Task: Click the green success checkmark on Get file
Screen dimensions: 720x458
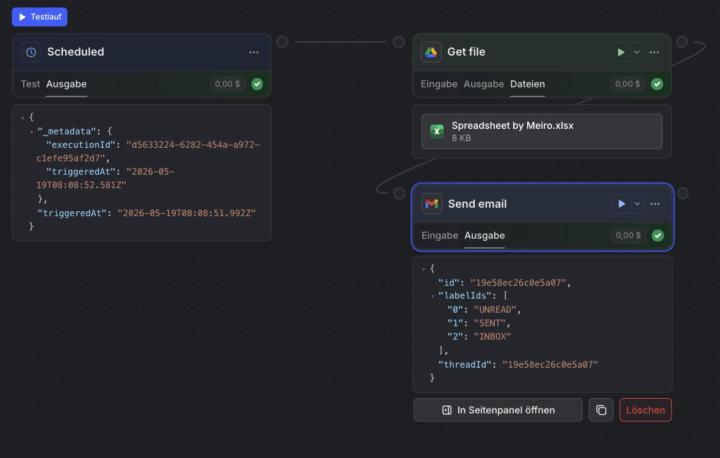Action: 657,84
